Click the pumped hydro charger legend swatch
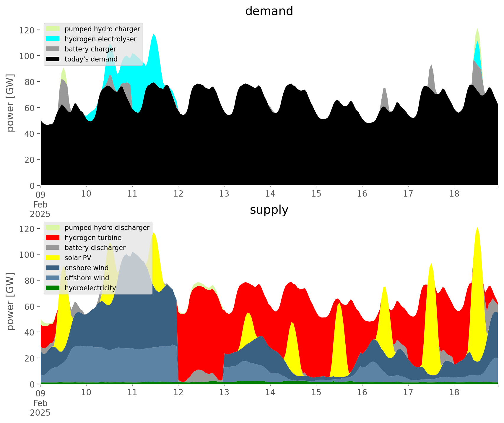The image size is (504, 423). 53,29
